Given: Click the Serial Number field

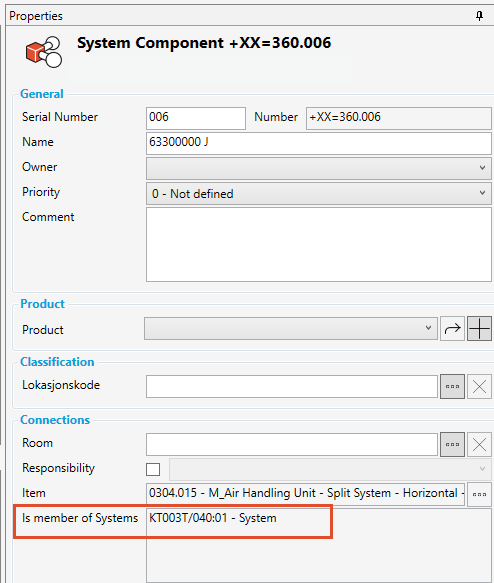Looking at the screenshot, I should pyautogui.click(x=196, y=118).
